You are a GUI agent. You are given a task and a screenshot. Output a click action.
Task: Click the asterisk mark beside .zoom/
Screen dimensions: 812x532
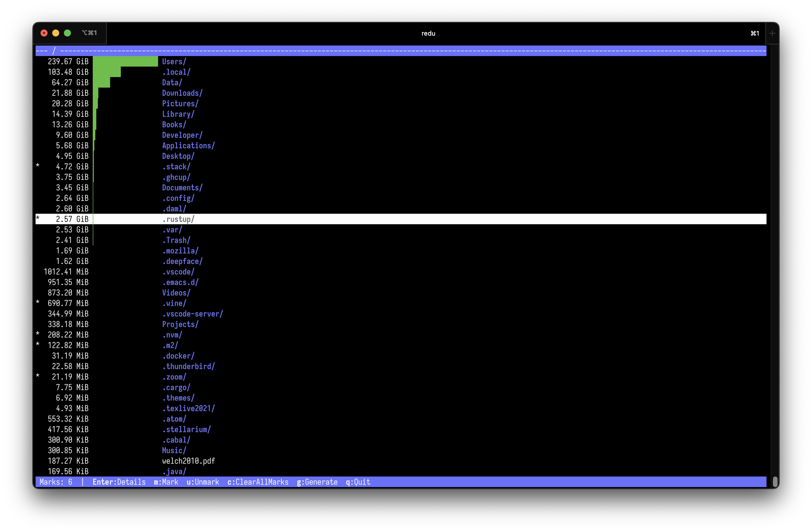[x=38, y=376]
